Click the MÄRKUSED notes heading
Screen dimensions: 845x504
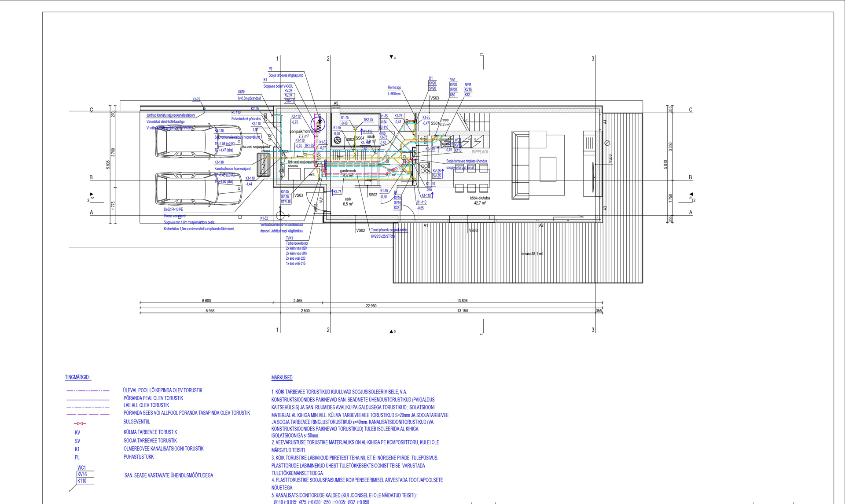(282, 377)
